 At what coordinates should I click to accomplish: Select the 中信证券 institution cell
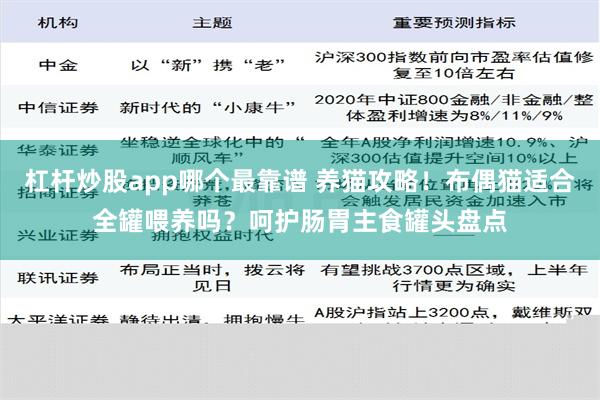[58, 107]
